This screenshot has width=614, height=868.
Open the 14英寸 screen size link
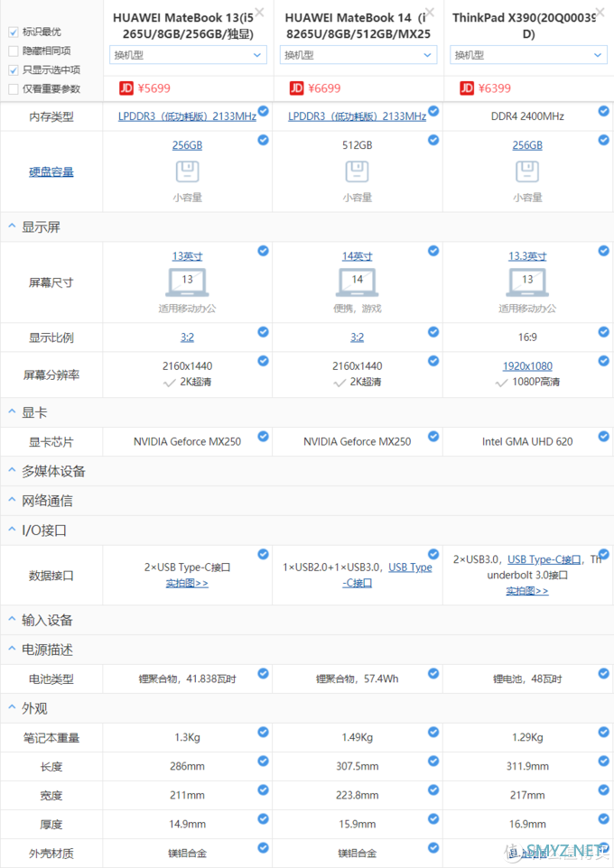358,256
